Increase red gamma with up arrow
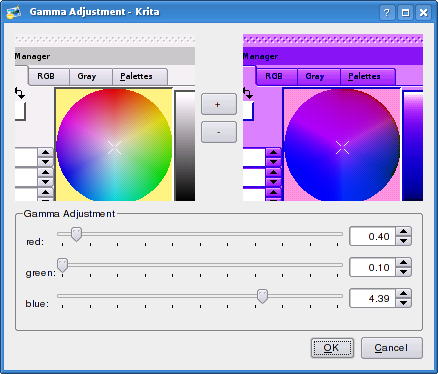Image resolution: width=438 pixels, height=374 pixels. [x=404, y=232]
